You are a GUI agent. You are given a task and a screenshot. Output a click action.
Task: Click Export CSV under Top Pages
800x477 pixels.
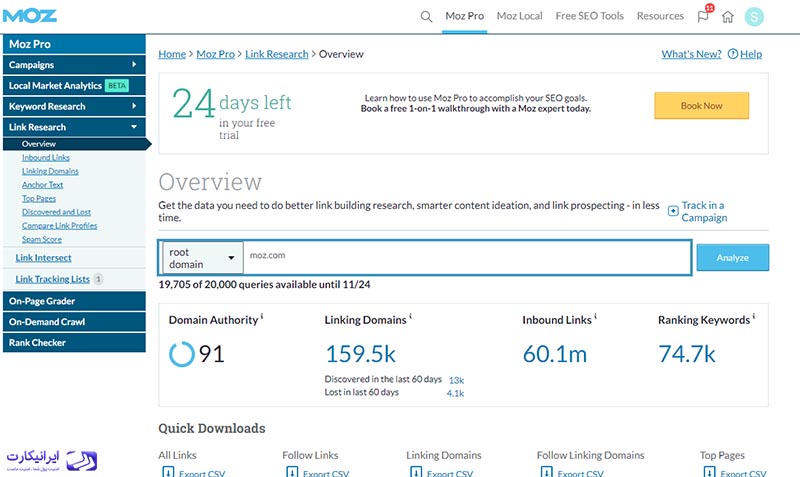point(743,473)
